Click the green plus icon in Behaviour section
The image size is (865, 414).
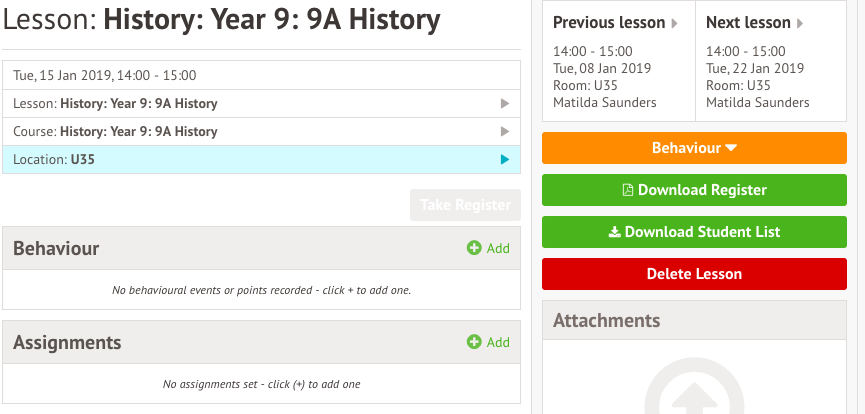(x=474, y=248)
